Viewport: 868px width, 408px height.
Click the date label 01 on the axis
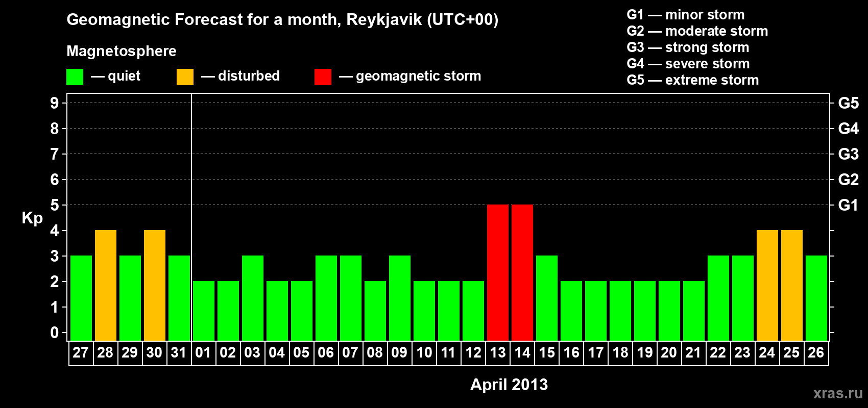pyautogui.click(x=203, y=352)
